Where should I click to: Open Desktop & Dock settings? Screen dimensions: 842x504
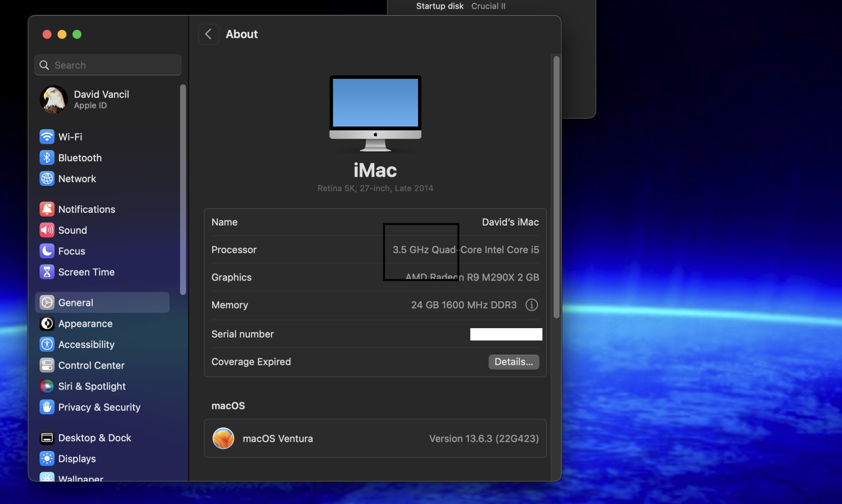(95, 438)
